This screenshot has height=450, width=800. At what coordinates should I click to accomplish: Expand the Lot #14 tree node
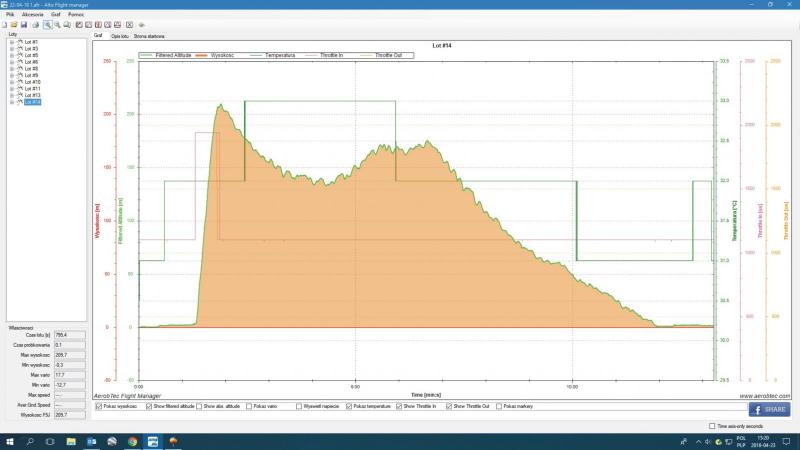[11, 102]
